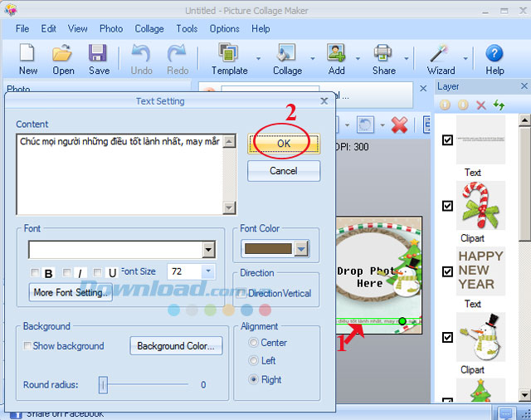Open More Font Setting
531x420 pixels.
tap(71, 292)
